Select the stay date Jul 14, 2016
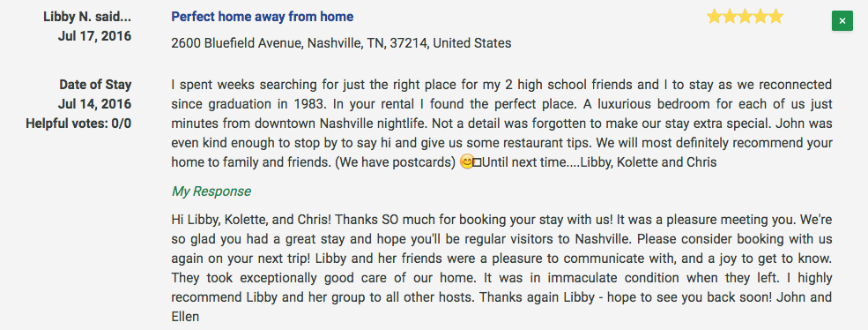Image resolution: width=868 pixels, height=330 pixels. 94,104
